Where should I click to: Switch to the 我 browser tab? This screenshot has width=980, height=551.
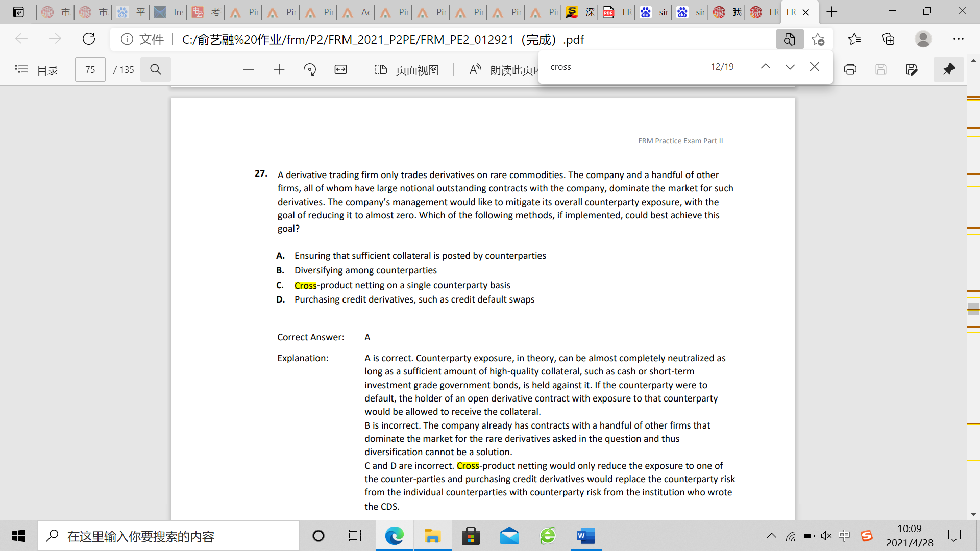(727, 12)
